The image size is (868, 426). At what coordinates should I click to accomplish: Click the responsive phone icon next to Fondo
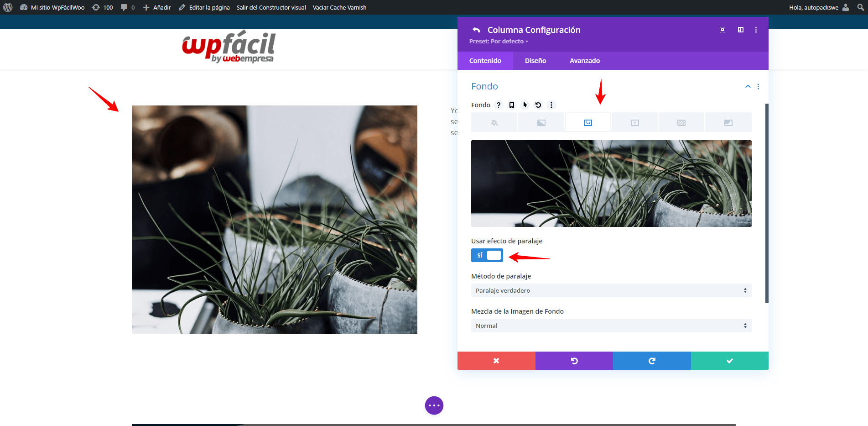(x=512, y=105)
